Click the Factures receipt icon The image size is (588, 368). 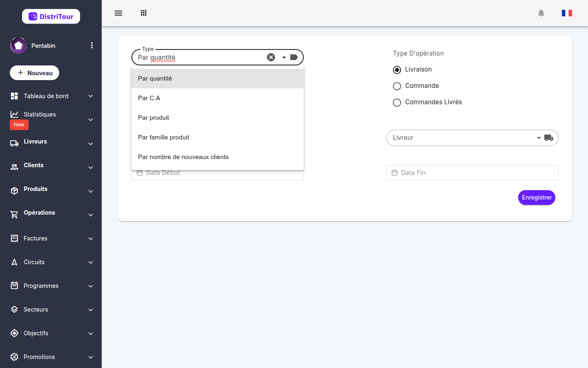click(x=14, y=238)
